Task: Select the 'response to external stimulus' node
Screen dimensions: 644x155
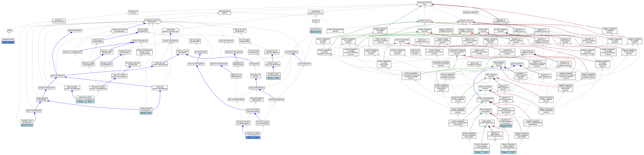Action: pos(59,21)
